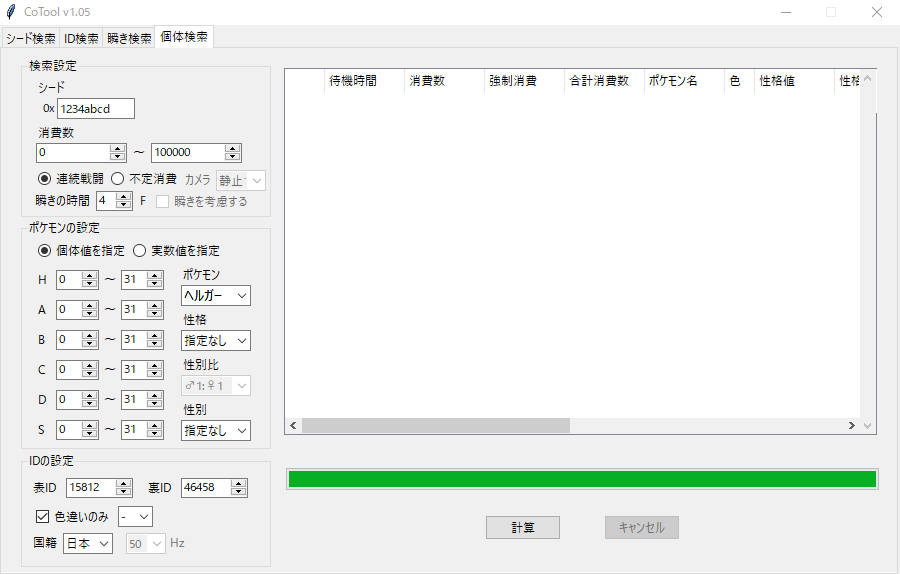The image size is (900, 574).
Task: Minimize the CoTool window
Action: (x=786, y=12)
